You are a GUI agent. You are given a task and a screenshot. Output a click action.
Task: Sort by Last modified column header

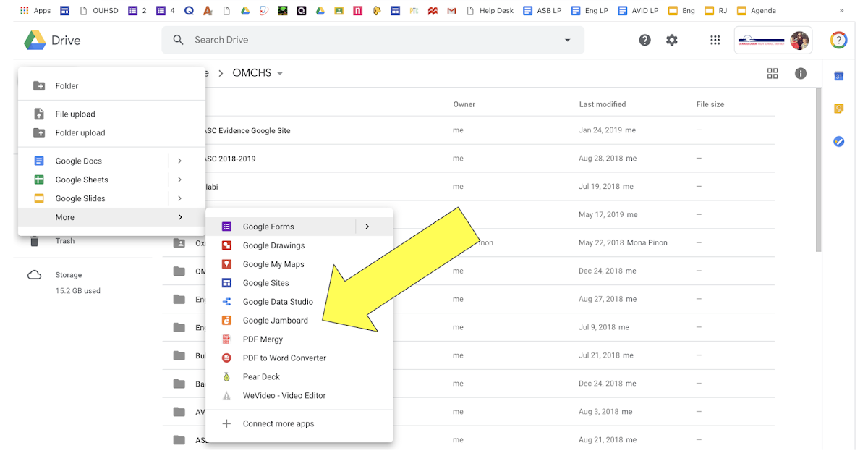pyautogui.click(x=603, y=104)
